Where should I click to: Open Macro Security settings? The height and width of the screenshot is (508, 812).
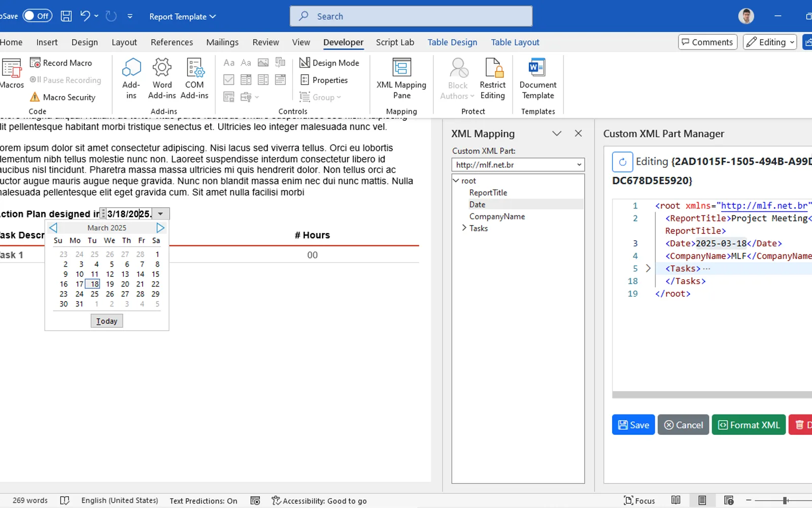pyautogui.click(x=63, y=97)
